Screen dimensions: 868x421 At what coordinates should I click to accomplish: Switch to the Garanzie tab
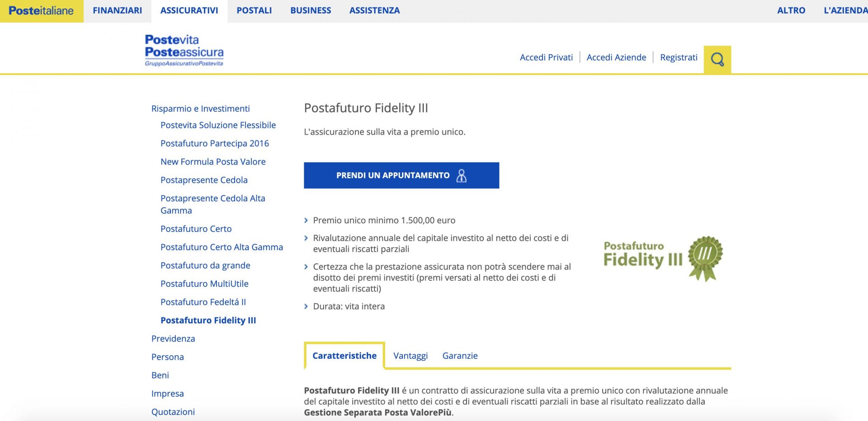click(x=460, y=356)
